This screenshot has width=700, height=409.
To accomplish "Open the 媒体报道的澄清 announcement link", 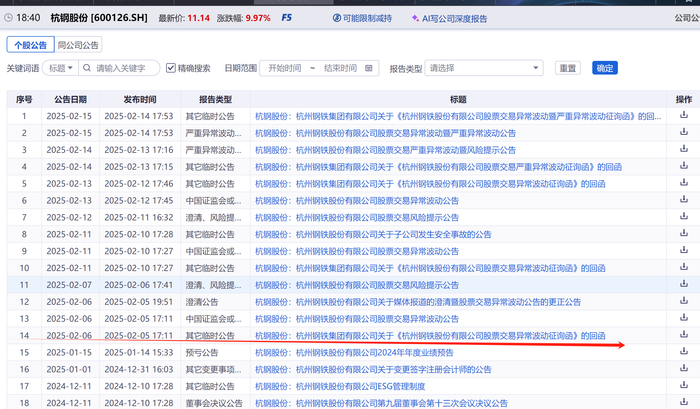I will (418, 302).
